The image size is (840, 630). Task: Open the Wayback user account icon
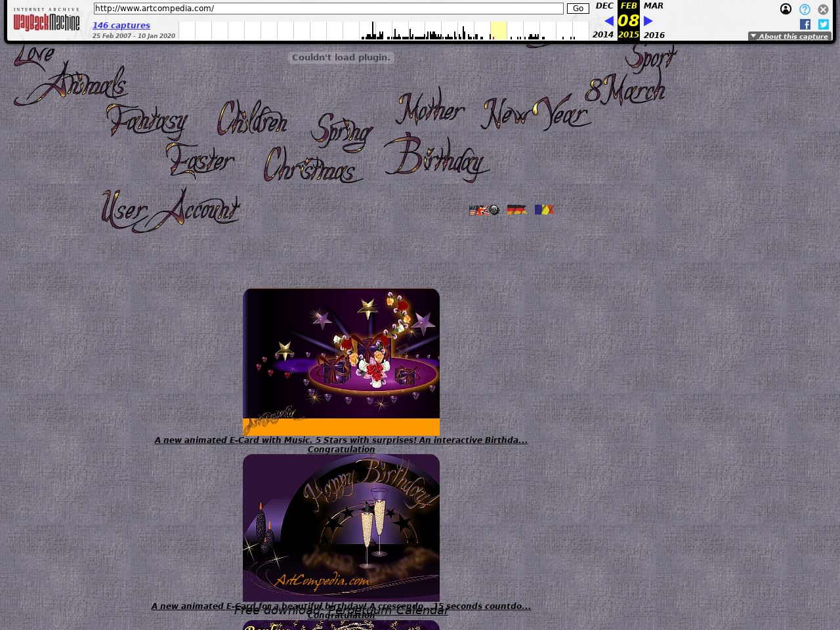[x=786, y=9]
